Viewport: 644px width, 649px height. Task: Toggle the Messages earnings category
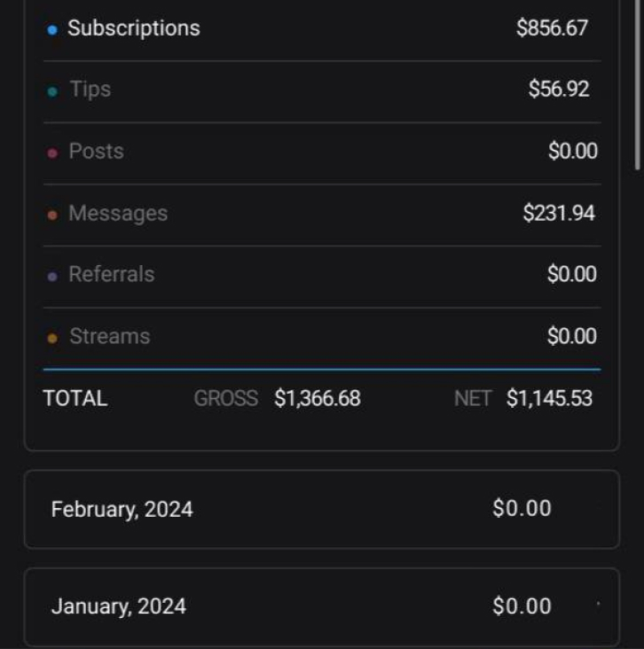117,214
